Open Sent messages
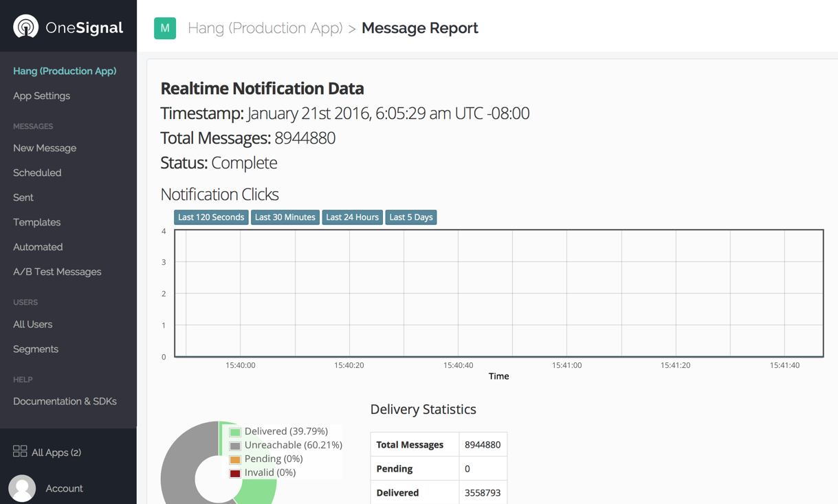The height and width of the screenshot is (504, 838). pyautogui.click(x=23, y=197)
